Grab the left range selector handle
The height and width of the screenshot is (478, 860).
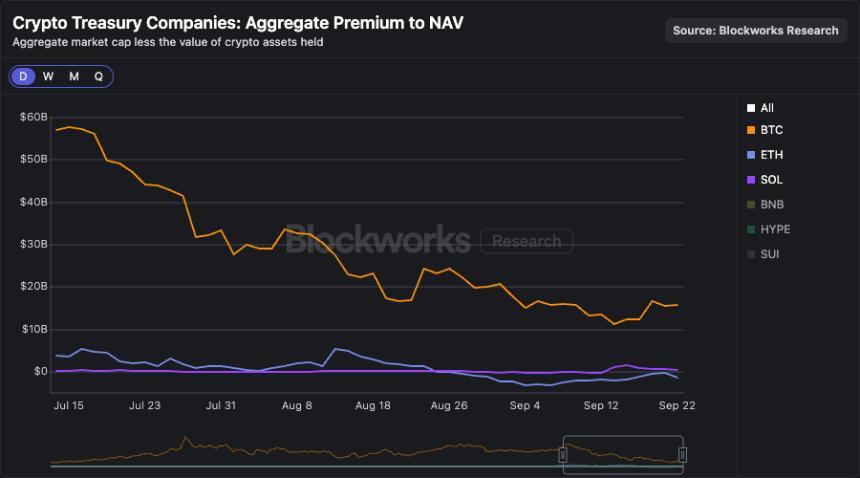[x=563, y=455]
